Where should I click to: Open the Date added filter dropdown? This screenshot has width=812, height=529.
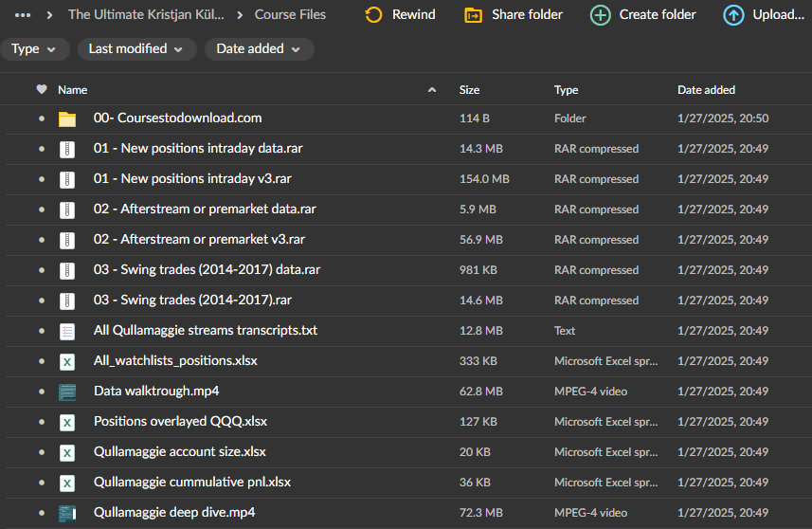259,49
